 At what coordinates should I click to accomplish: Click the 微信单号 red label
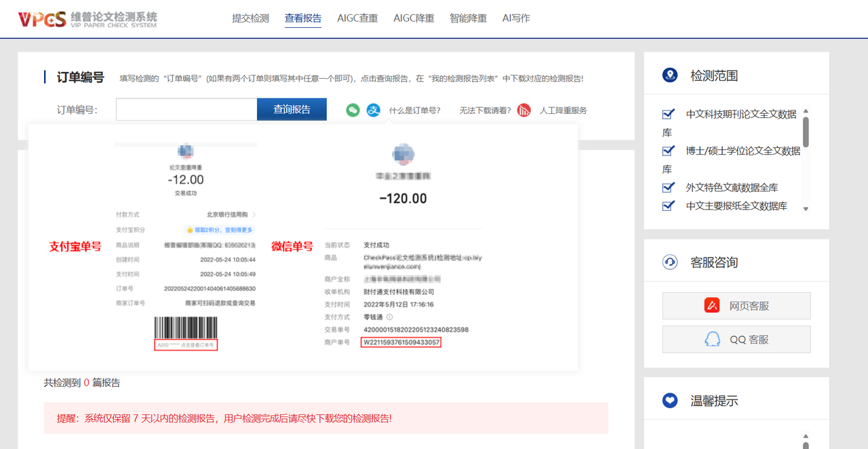click(292, 247)
